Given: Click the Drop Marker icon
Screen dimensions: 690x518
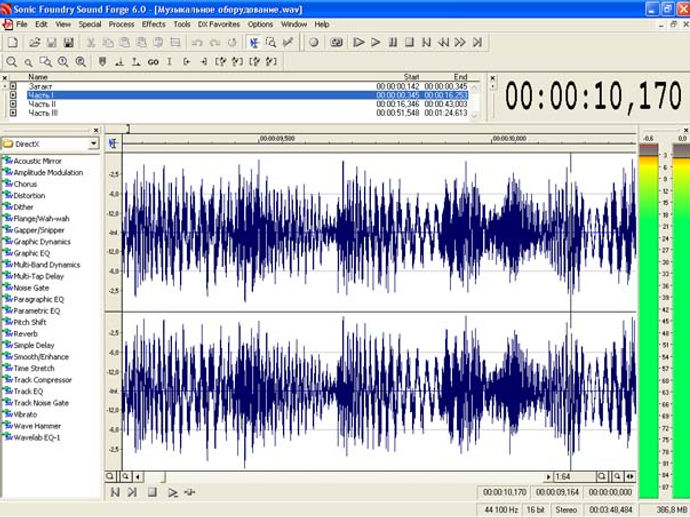Looking at the screenshot, I should (x=103, y=62).
